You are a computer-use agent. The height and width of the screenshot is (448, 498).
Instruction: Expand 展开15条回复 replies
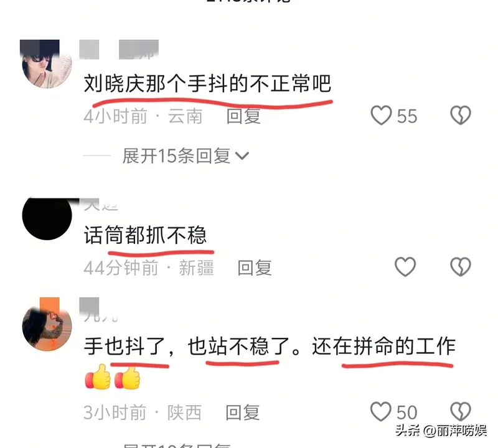click(x=186, y=156)
